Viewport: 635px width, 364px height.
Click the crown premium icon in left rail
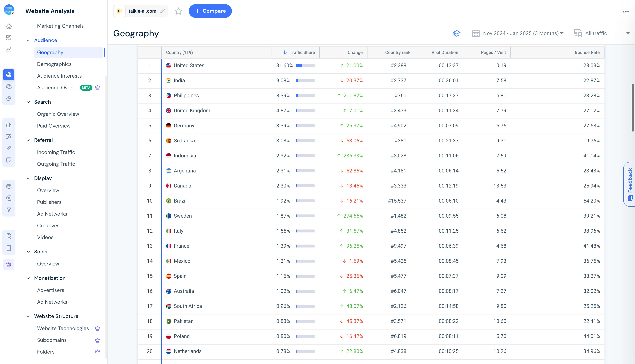coord(9,265)
